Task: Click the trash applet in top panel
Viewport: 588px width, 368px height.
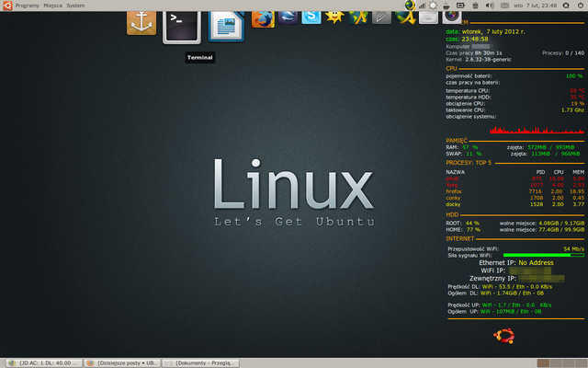Action: 475,6
